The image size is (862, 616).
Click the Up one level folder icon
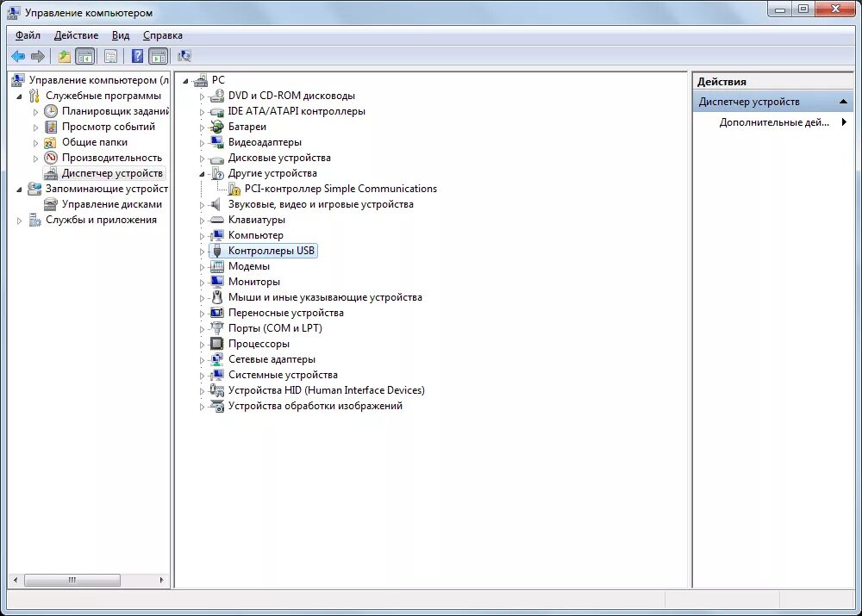(65, 56)
